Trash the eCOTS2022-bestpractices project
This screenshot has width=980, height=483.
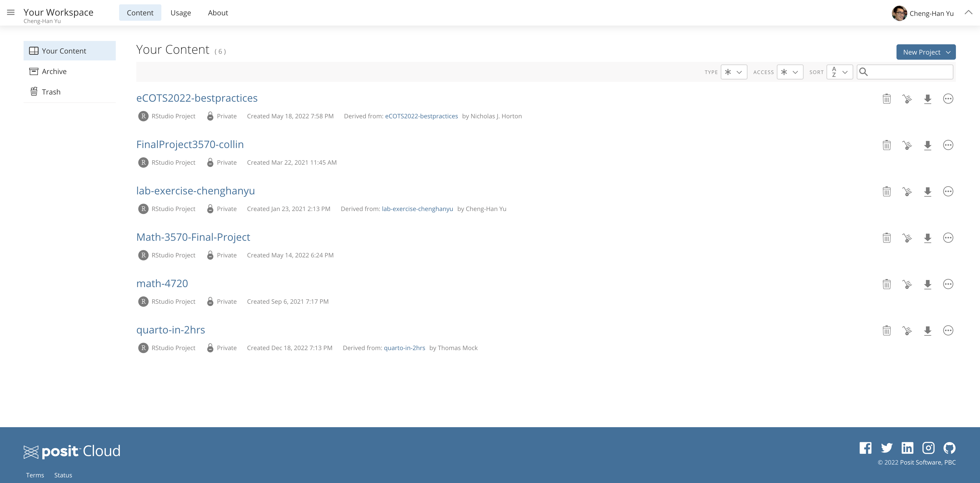pos(887,99)
